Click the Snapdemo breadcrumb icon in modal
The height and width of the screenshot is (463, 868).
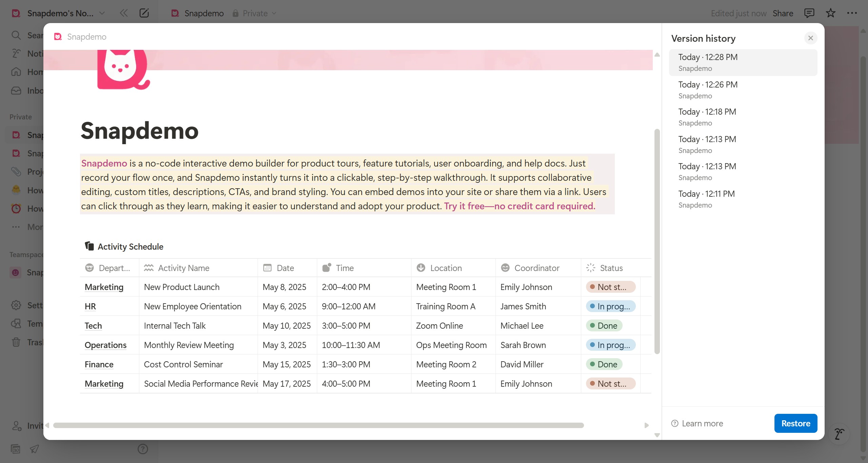[x=58, y=37]
